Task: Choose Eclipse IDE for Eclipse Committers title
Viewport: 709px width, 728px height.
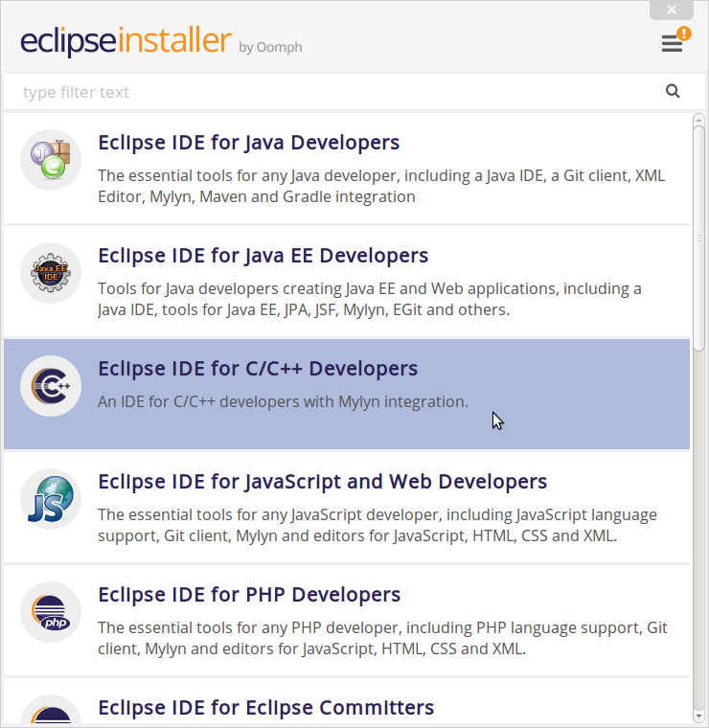Action: pyautogui.click(x=265, y=708)
